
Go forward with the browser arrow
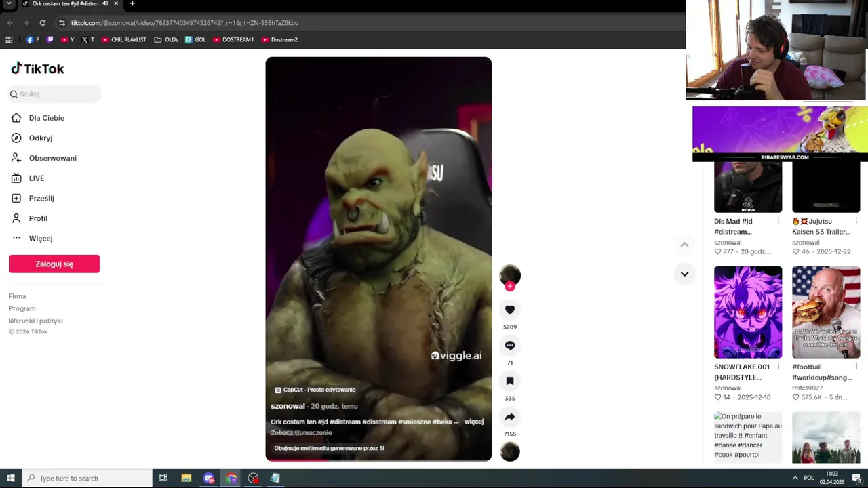coord(26,22)
